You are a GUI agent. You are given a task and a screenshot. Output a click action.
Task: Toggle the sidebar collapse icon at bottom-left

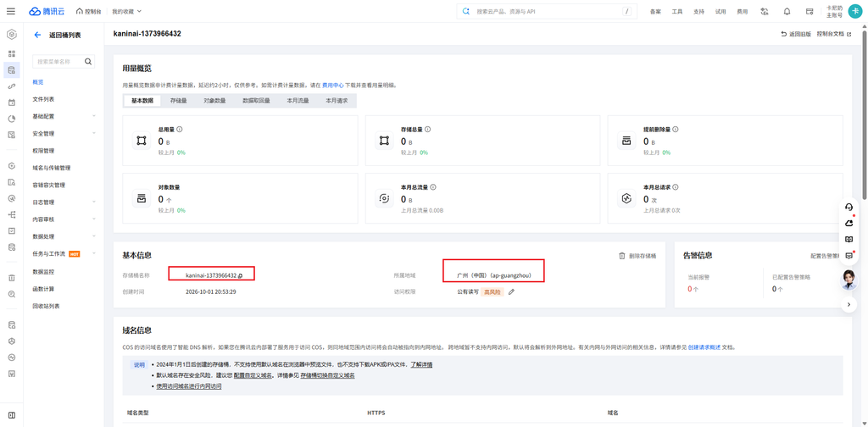(12, 415)
